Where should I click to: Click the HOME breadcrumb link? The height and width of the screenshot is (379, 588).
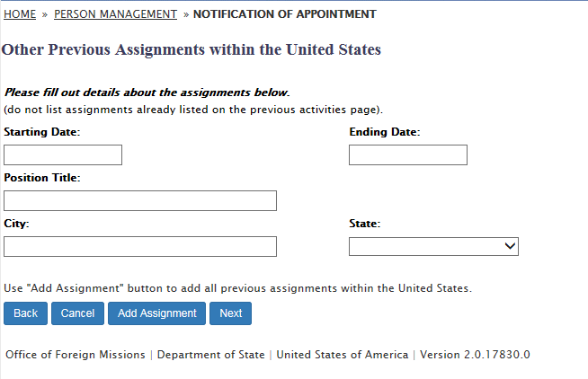click(x=19, y=14)
